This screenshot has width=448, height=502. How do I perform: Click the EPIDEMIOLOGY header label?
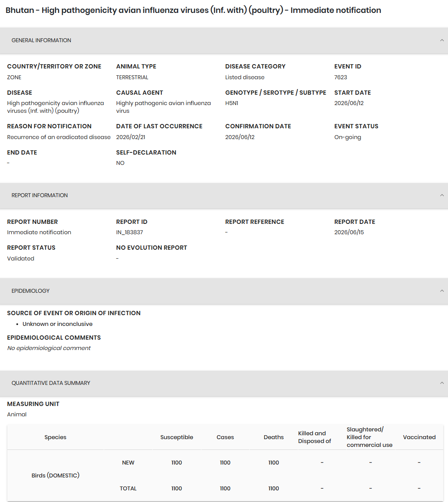pos(31,291)
